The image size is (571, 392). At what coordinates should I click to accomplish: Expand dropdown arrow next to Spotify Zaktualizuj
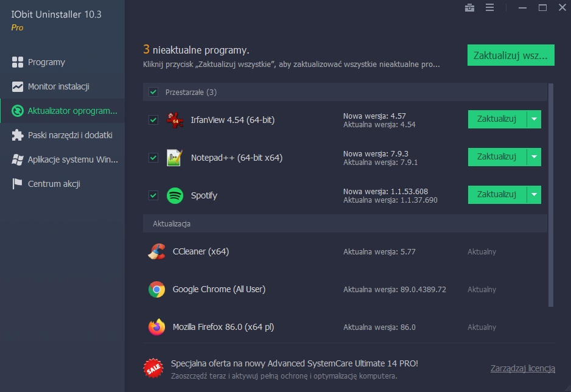click(534, 195)
